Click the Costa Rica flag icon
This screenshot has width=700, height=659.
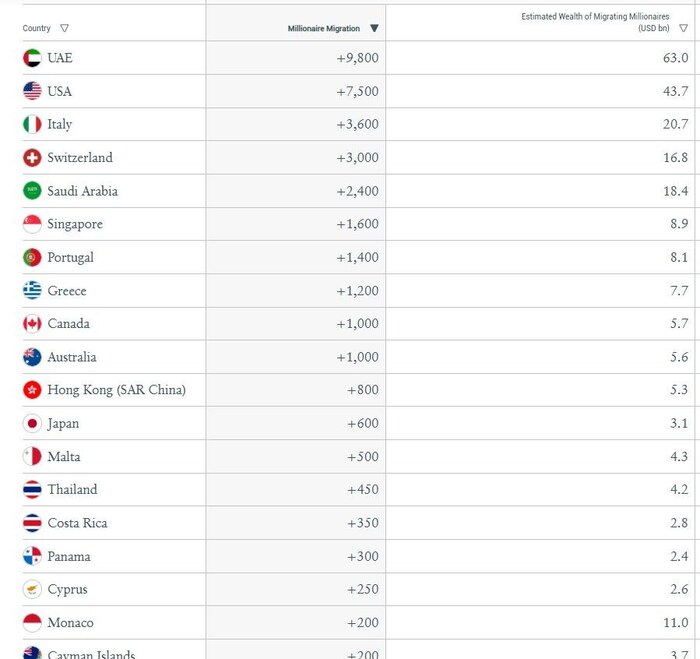click(32, 523)
